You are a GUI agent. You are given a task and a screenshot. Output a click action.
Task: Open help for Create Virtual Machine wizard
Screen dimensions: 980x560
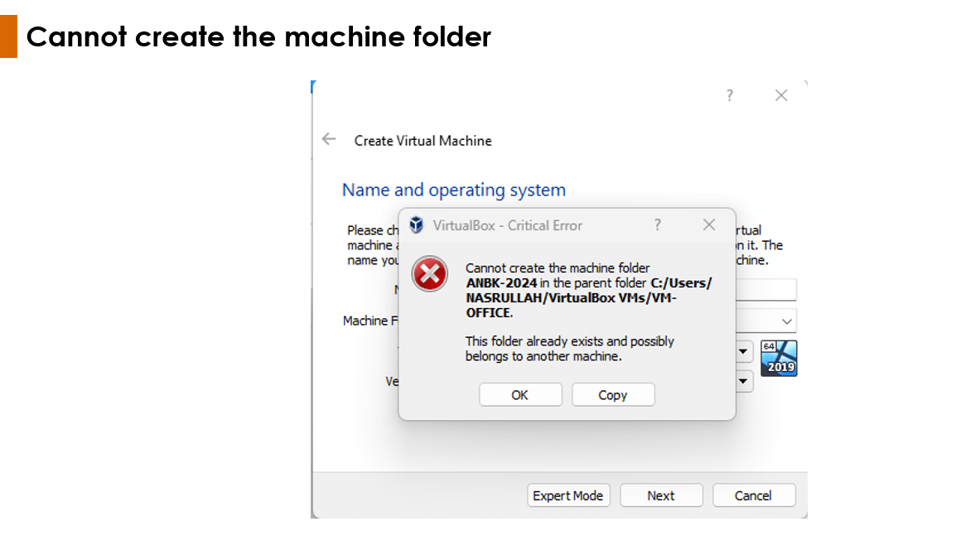[729, 95]
